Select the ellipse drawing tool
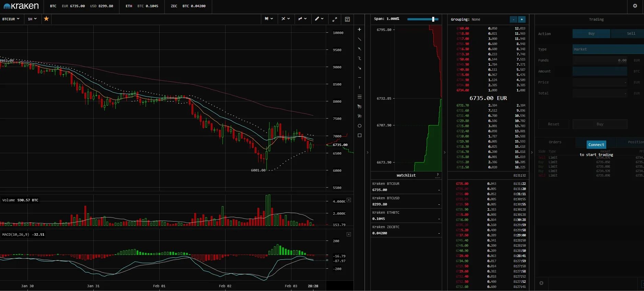The width and height of the screenshot is (644, 291). pos(359,126)
